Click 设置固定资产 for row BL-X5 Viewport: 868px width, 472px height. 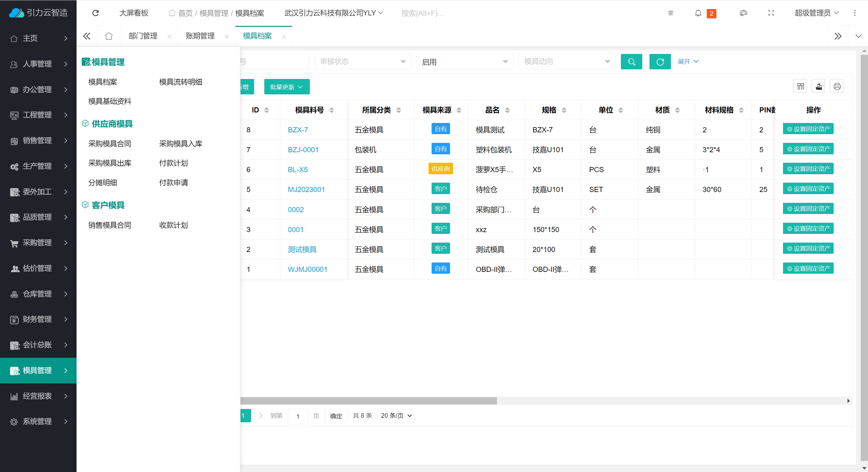pos(808,169)
